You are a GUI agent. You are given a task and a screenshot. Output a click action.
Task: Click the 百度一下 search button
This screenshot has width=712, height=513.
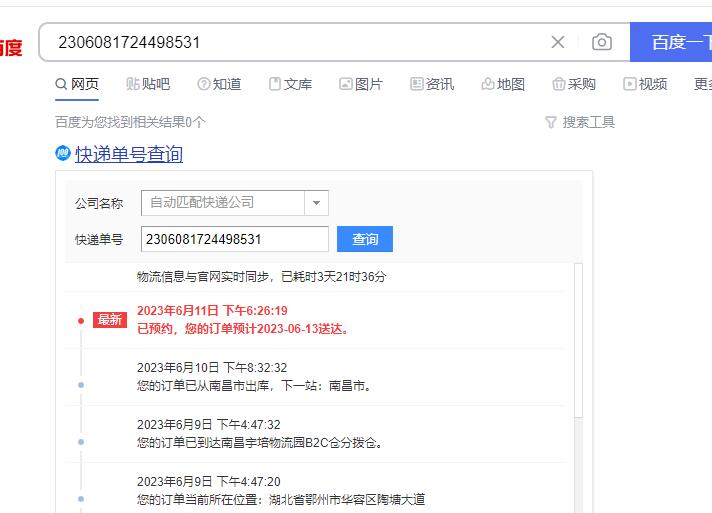click(671, 42)
